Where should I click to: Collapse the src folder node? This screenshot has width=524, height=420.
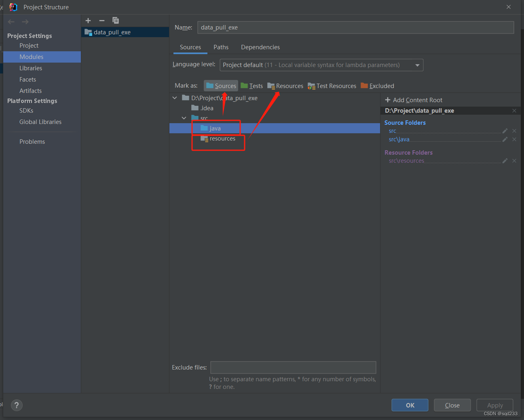(x=184, y=118)
